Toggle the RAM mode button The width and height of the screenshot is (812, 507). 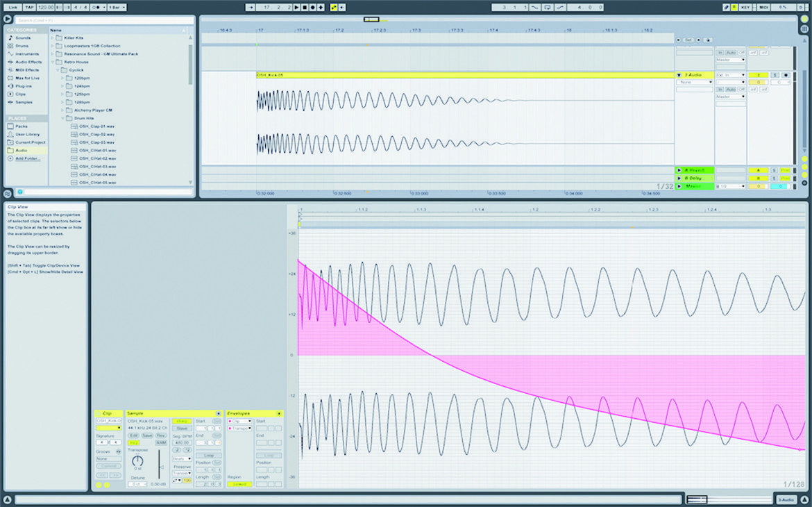161,442
